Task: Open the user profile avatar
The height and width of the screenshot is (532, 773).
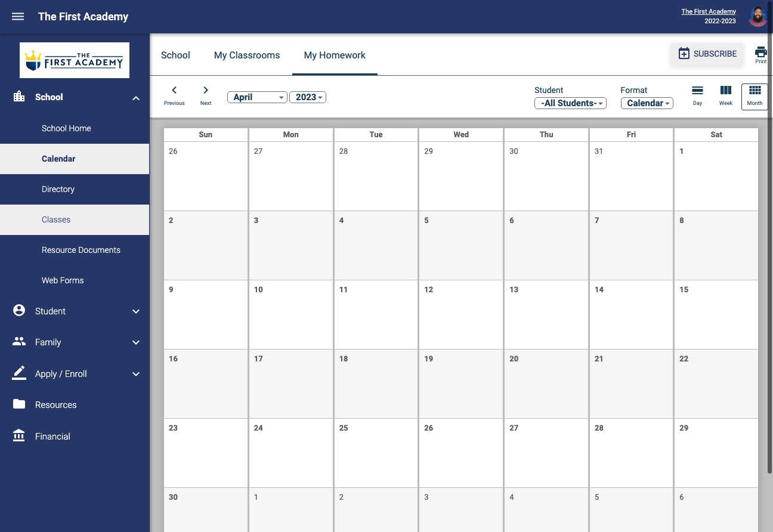Action: click(757, 17)
